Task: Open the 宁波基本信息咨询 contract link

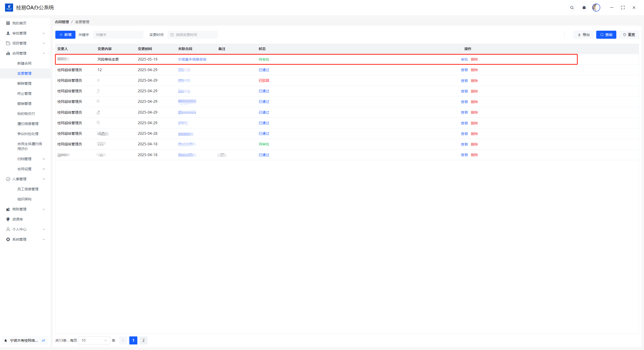Action: point(192,59)
